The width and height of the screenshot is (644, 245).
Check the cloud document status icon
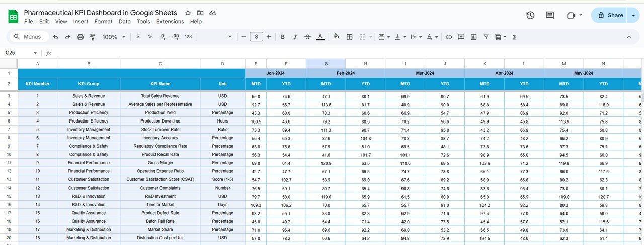[213, 13]
